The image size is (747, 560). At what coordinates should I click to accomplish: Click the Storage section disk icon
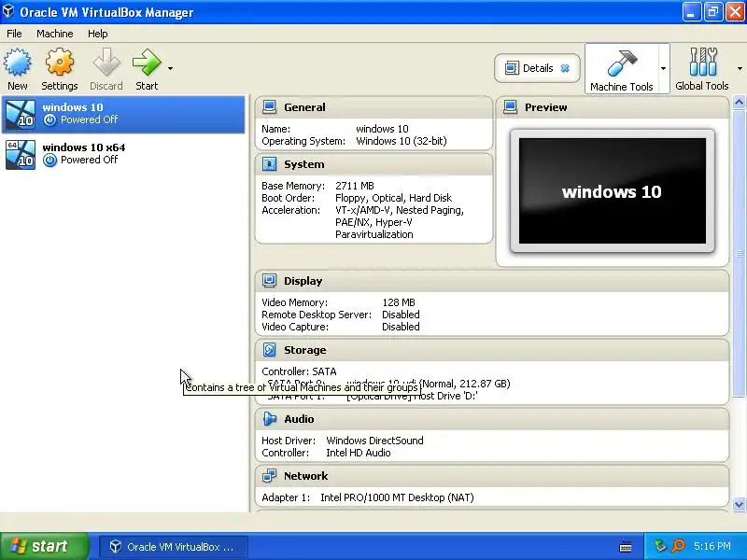(269, 350)
